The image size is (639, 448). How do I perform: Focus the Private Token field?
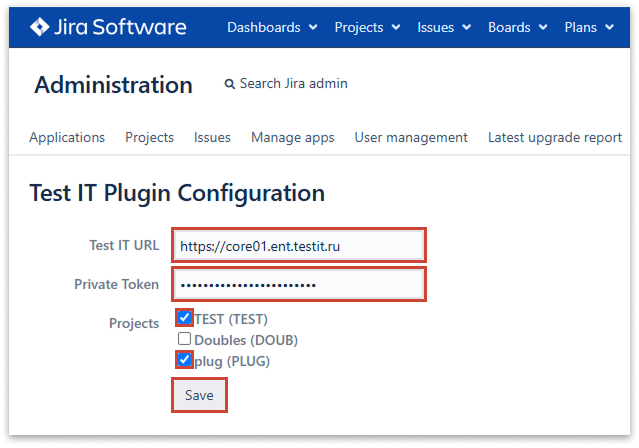point(299,285)
